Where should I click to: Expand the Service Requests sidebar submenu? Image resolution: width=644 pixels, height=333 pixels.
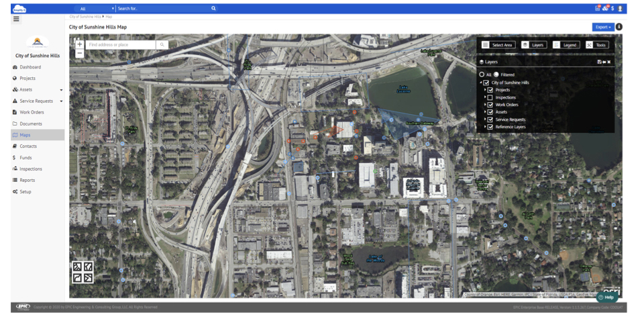click(61, 101)
